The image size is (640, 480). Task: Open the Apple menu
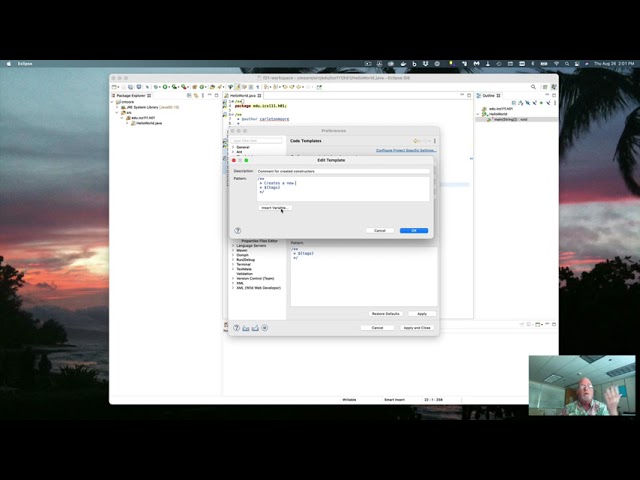(x=9, y=64)
